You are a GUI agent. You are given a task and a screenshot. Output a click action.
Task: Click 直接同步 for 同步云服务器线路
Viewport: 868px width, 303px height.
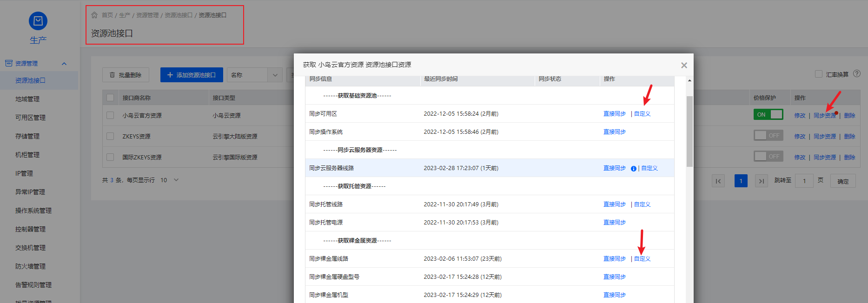pyautogui.click(x=614, y=168)
